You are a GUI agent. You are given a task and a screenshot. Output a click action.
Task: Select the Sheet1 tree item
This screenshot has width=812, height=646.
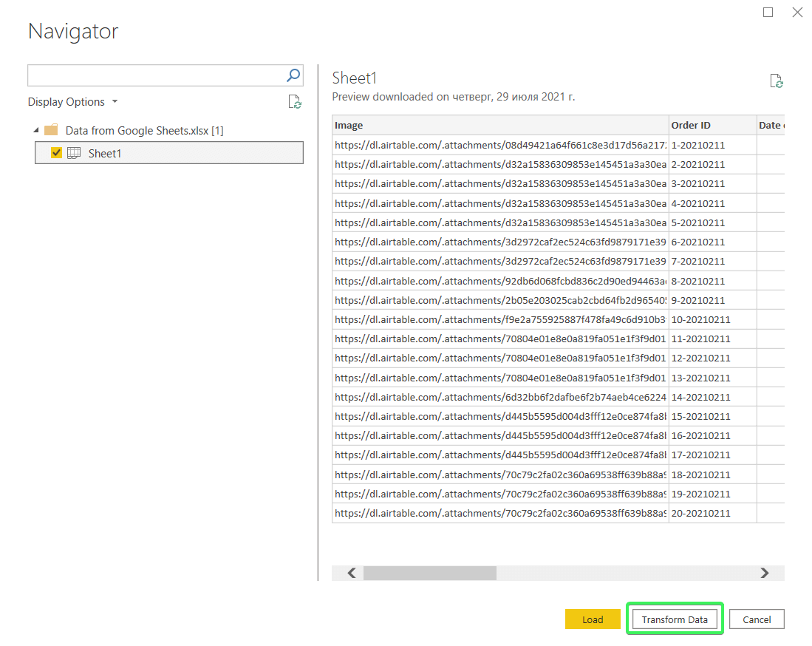168,153
